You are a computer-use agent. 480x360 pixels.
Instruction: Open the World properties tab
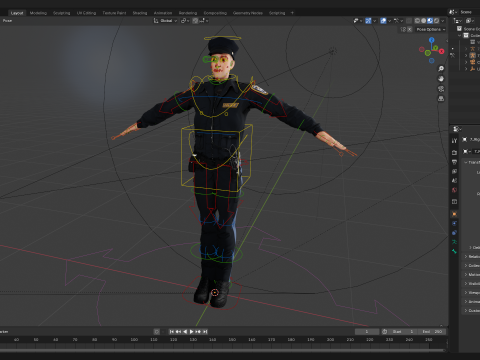pos(454,190)
